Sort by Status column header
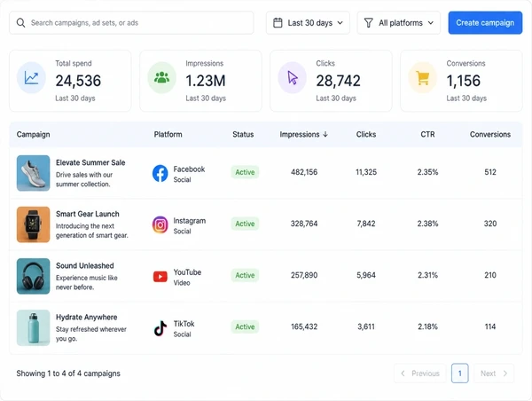This screenshot has width=532, height=401. coord(243,135)
